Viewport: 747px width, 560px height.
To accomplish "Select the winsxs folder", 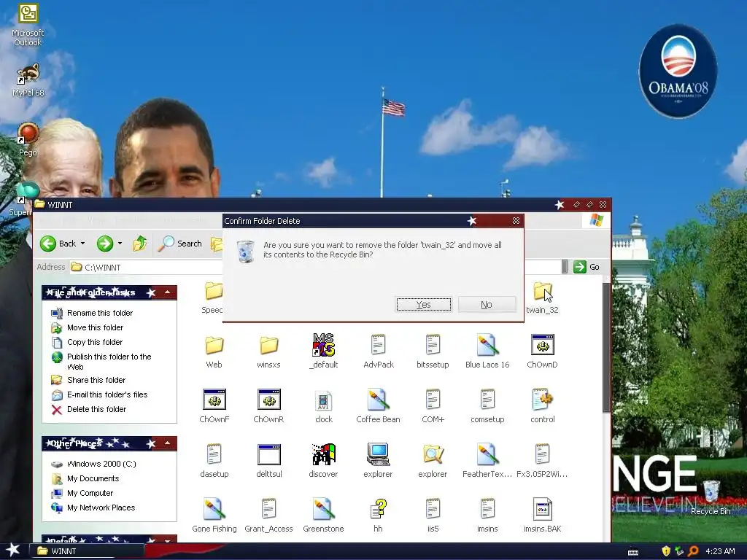I will point(268,351).
